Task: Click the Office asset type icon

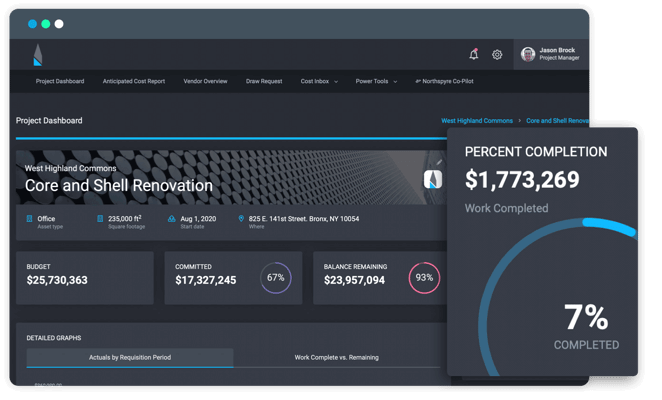Action: click(29, 219)
